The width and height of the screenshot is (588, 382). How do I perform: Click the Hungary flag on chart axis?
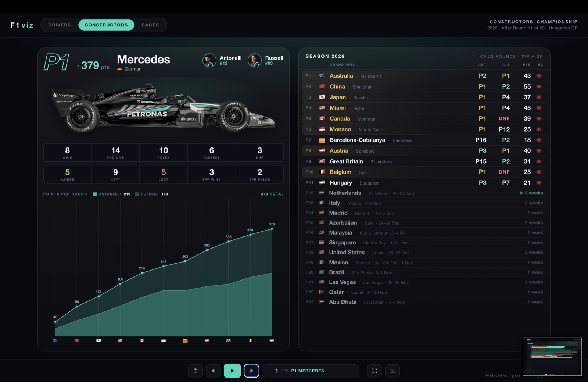tap(272, 340)
